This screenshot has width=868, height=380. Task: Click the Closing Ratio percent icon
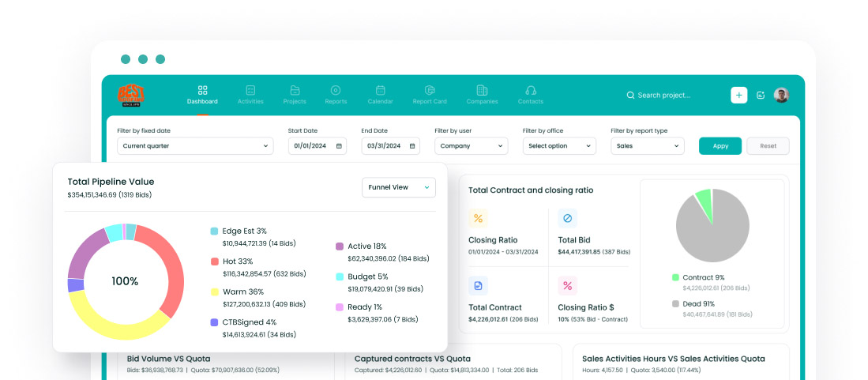[478, 218]
